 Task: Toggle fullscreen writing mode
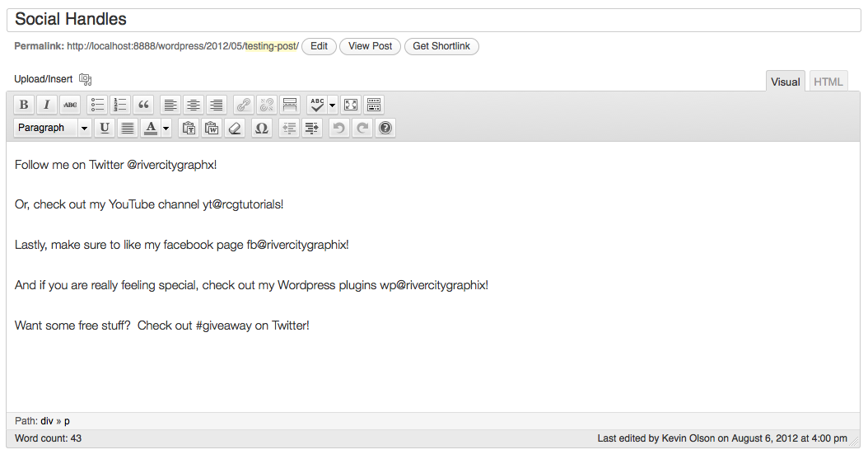click(x=351, y=105)
